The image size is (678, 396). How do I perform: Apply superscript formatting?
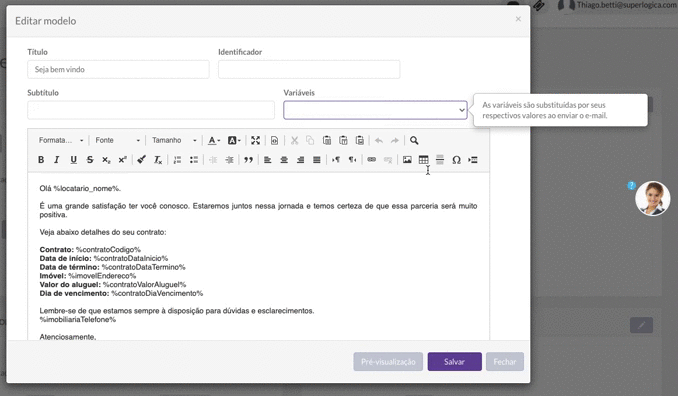click(x=123, y=160)
